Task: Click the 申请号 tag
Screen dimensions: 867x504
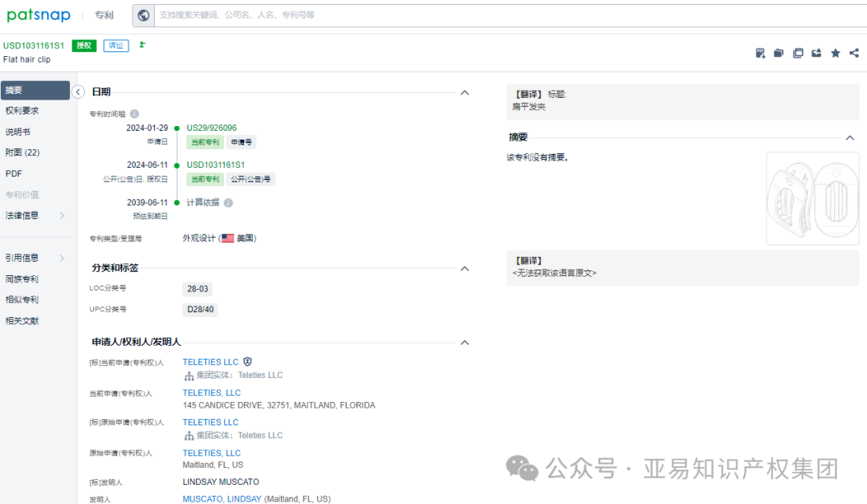Action: pyautogui.click(x=241, y=142)
